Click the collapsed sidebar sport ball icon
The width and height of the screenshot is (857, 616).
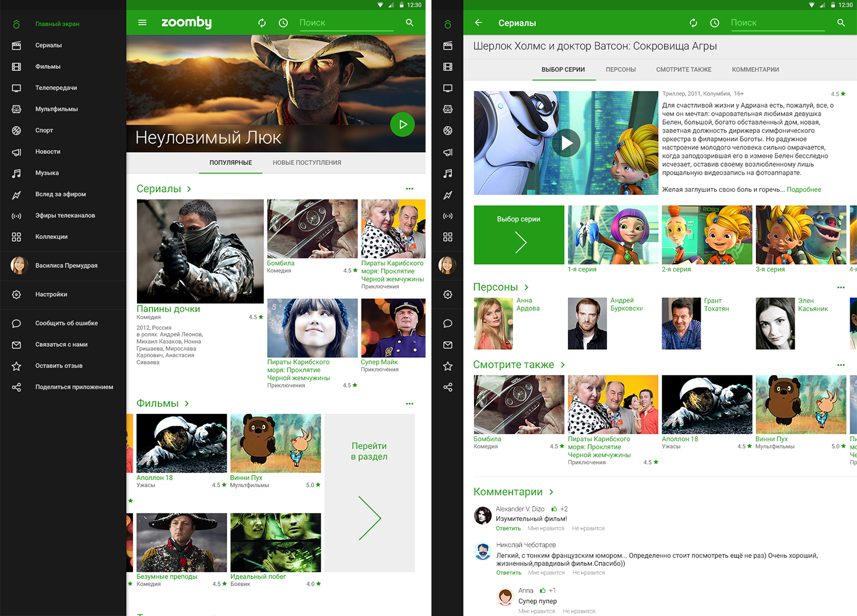coord(448,131)
